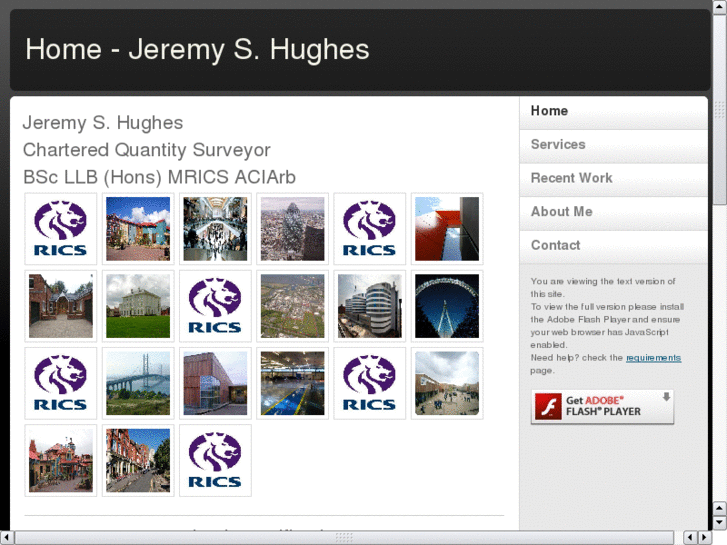This screenshot has width=727, height=545.
Task: Click the Get Adobe Flash Player button
Action: [x=602, y=407]
